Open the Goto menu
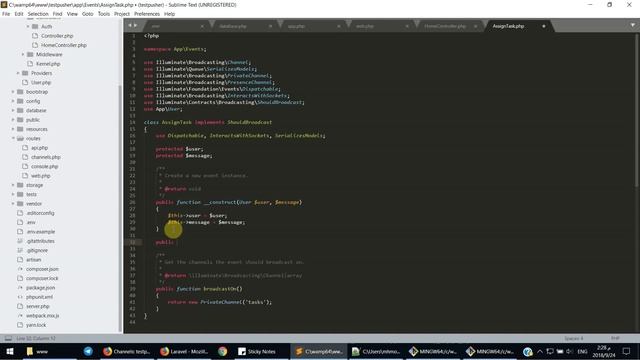 (x=88, y=14)
